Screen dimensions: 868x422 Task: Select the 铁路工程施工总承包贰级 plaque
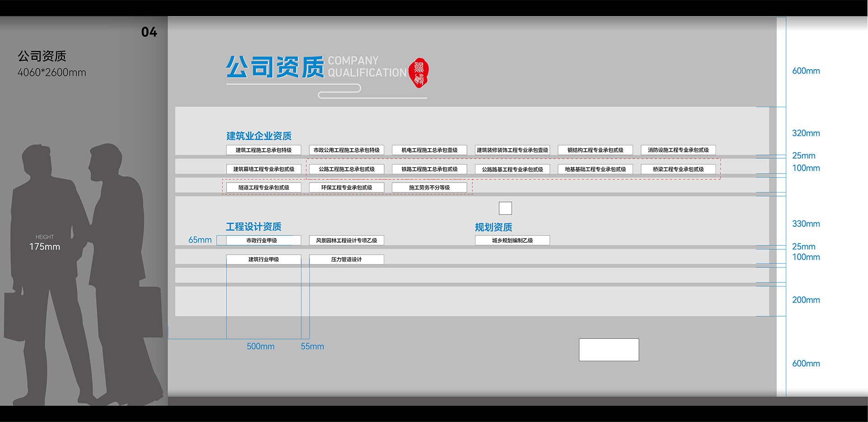click(x=429, y=169)
